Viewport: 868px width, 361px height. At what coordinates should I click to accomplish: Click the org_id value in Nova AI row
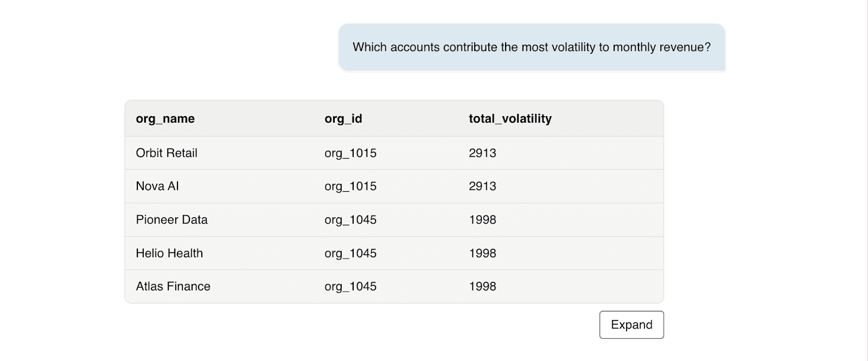[350, 186]
